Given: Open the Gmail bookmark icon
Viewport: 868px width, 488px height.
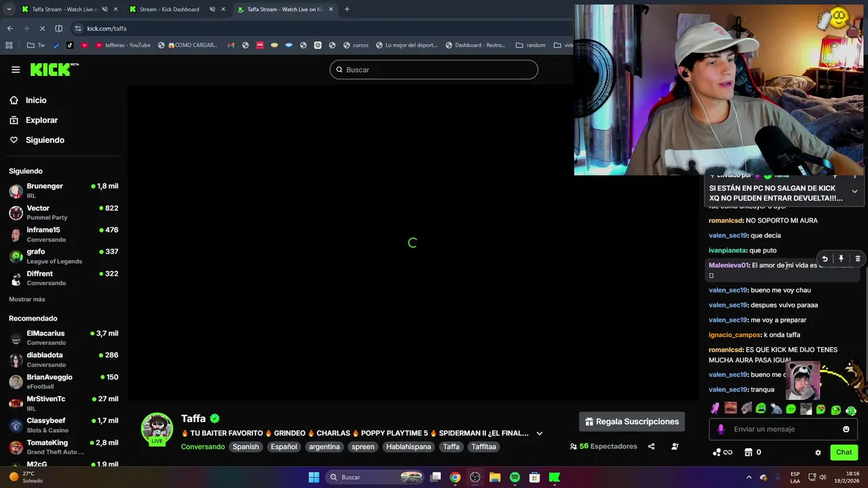Looking at the screenshot, I should coord(231,45).
